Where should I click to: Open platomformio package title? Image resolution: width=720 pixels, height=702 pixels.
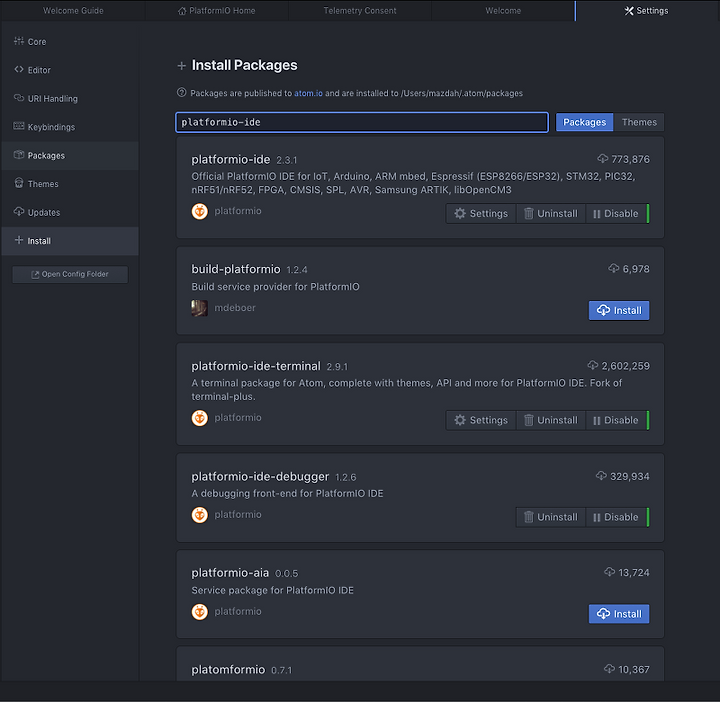(228, 670)
